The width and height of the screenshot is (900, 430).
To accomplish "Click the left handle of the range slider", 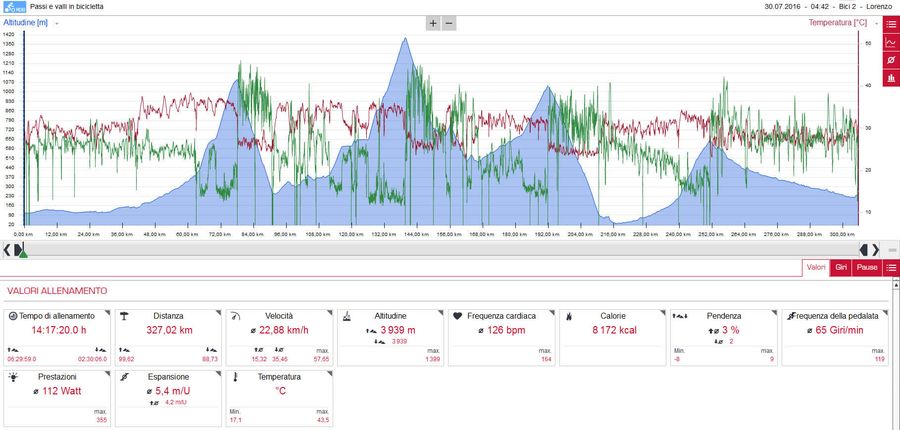I will 19,249.
